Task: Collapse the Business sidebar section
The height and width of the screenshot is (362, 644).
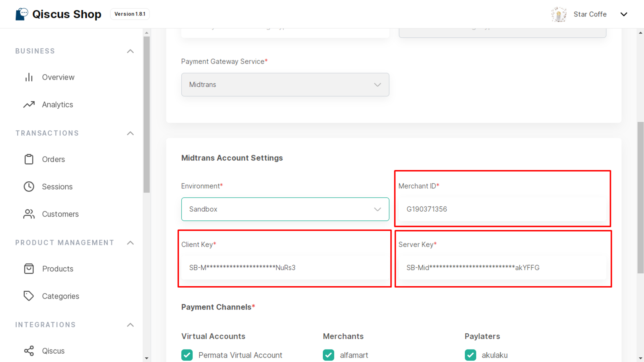Action: (130, 51)
